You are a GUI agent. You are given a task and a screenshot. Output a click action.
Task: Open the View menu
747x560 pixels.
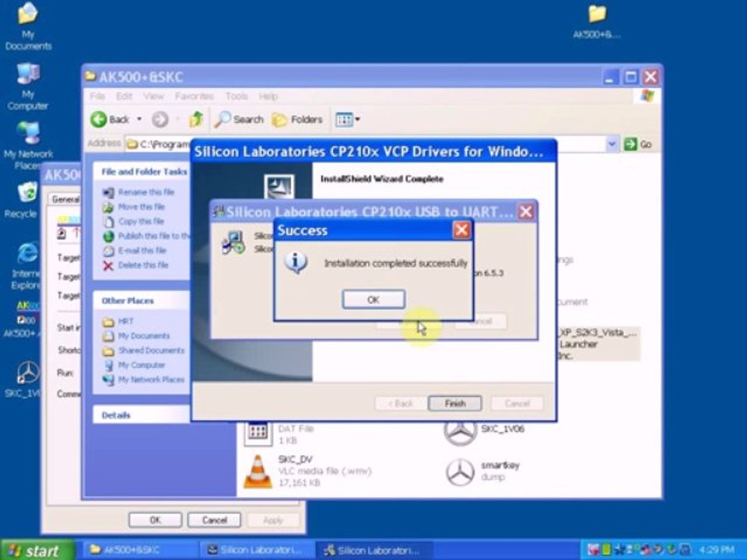tap(153, 96)
